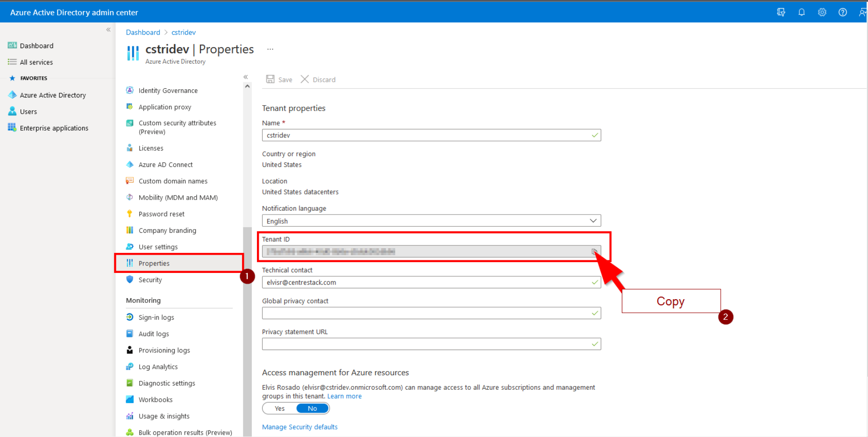Viewport: 868px width, 437px height.
Task: Click the Company branding icon
Action: (130, 230)
